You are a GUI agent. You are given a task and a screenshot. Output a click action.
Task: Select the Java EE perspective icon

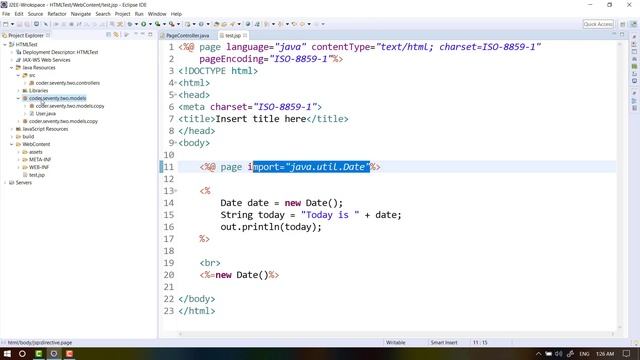[633, 24]
